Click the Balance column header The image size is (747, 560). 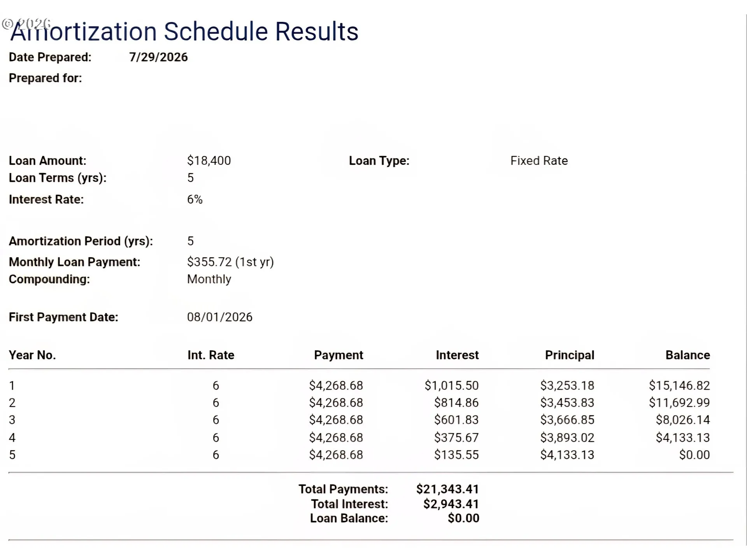687,355
